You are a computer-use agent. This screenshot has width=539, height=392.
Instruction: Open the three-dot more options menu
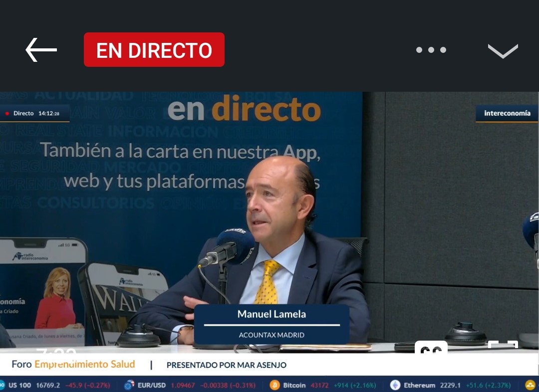(431, 50)
